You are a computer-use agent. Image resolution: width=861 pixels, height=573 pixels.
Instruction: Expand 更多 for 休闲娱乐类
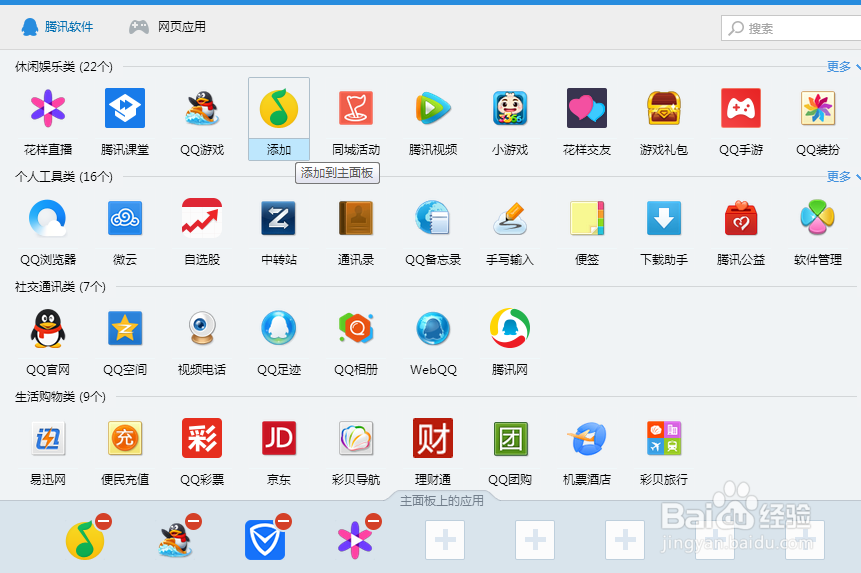843,66
